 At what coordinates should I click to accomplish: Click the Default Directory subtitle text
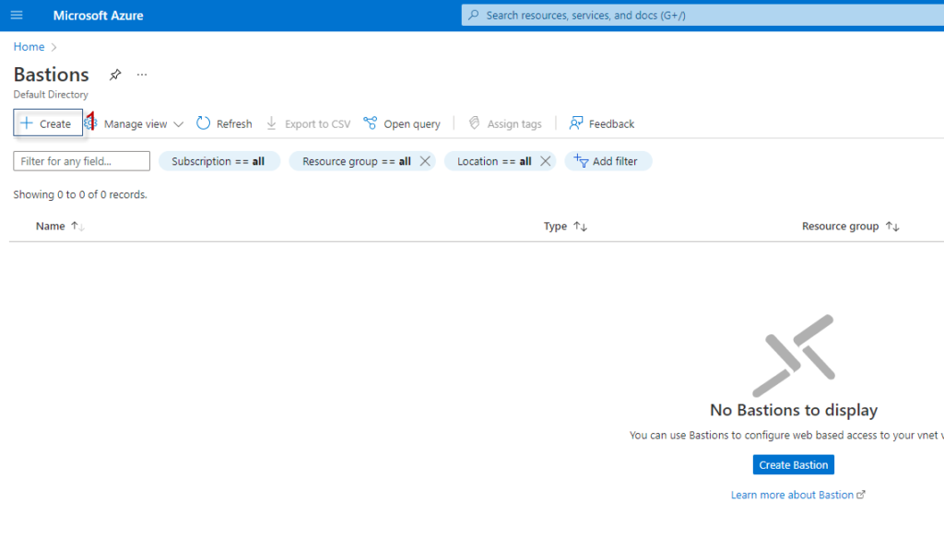(51, 95)
